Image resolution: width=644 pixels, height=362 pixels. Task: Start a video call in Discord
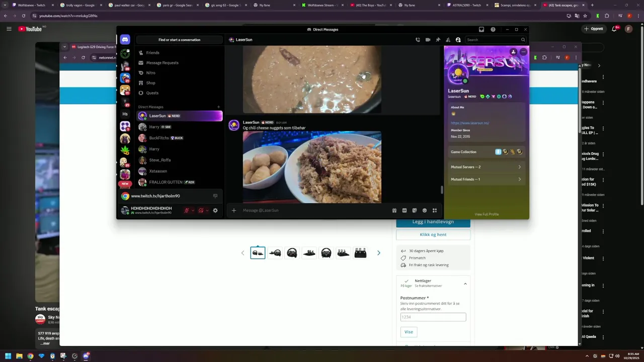428,40
